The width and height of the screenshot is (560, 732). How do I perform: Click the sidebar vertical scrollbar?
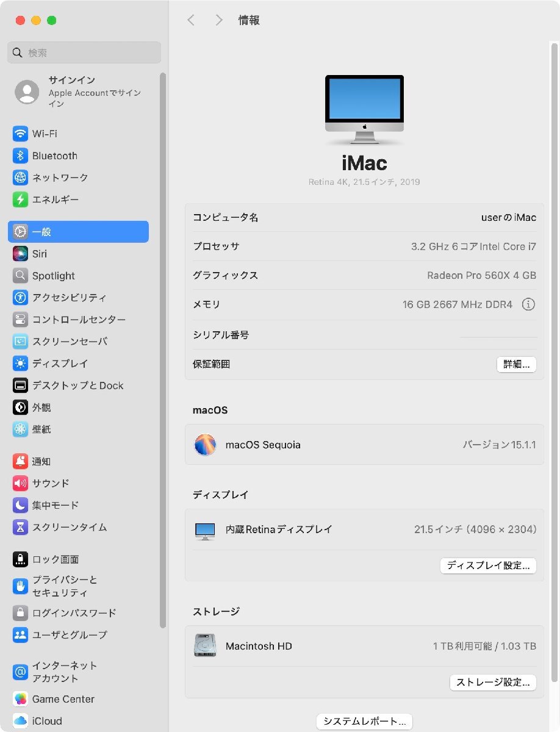coord(162,351)
